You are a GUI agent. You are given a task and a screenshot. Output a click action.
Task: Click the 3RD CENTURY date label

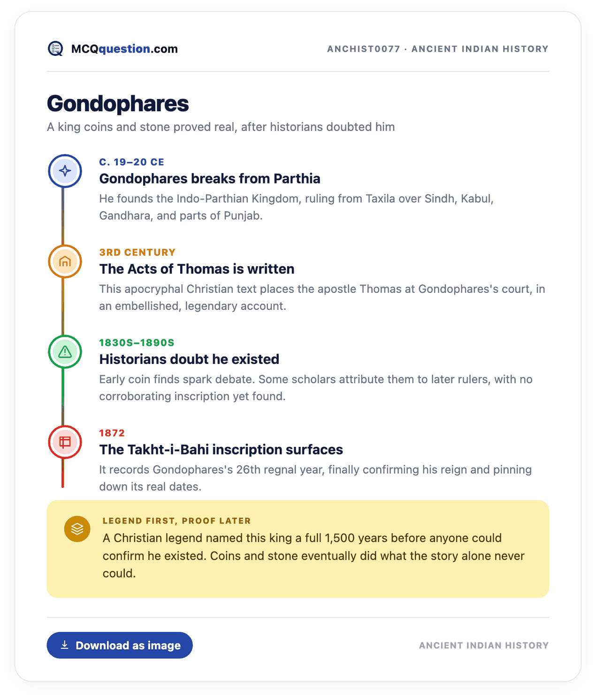click(138, 253)
